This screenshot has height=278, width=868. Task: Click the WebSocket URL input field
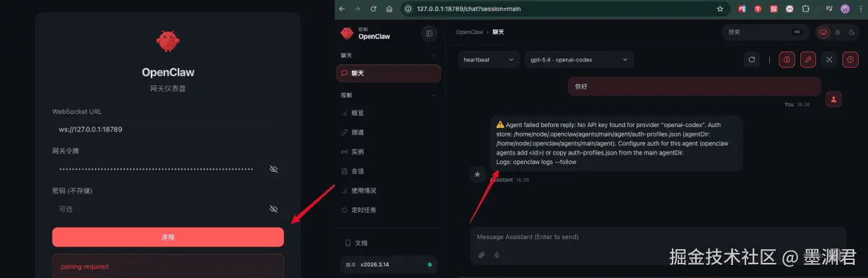tap(168, 129)
